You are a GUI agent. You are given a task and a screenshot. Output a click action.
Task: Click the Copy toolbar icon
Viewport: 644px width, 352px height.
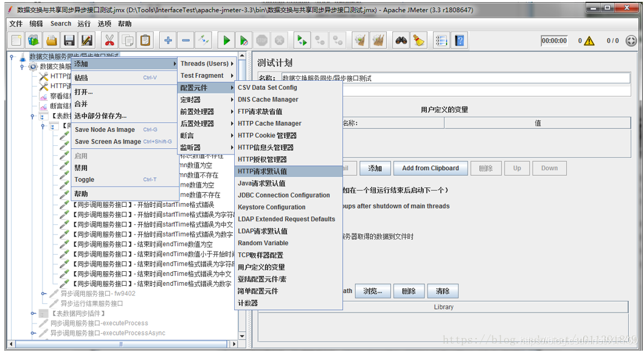tap(127, 40)
